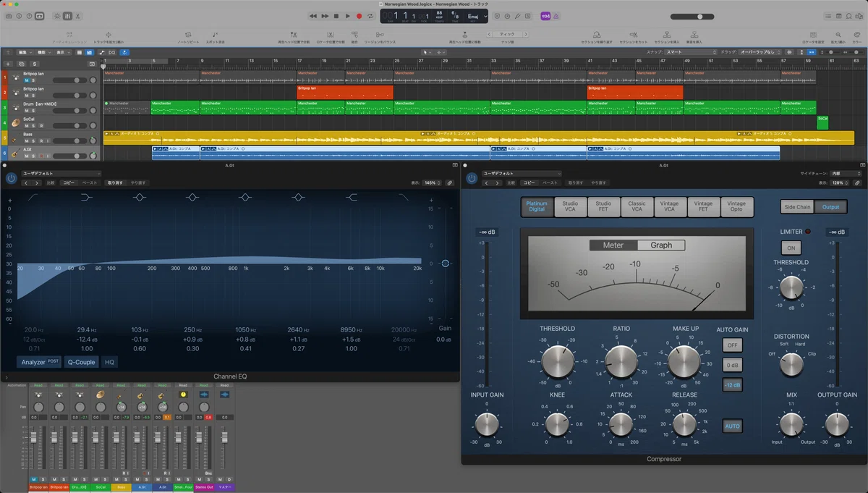This screenshot has height=493, width=868.
Task: Click Compressor copy button
Action: point(529,183)
